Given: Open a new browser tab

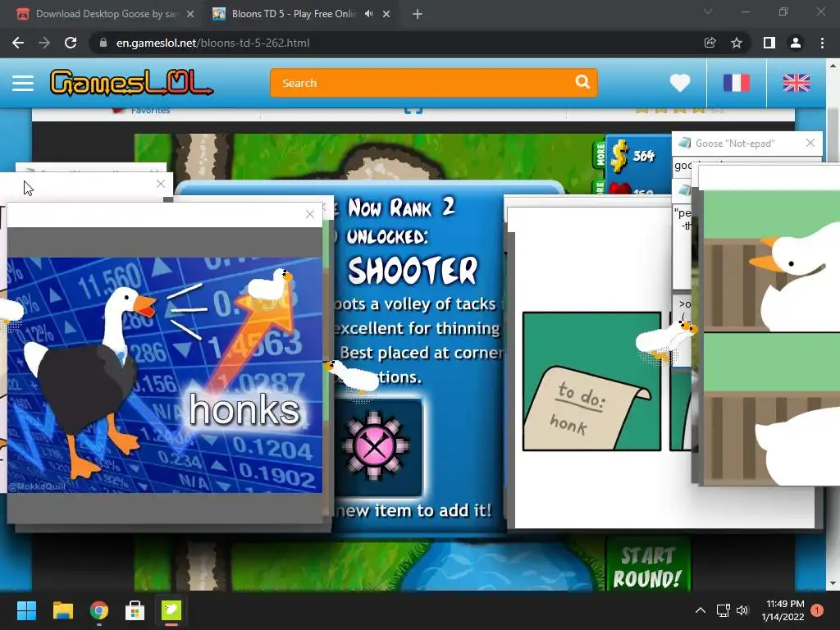Looking at the screenshot, I should point(418,14).
